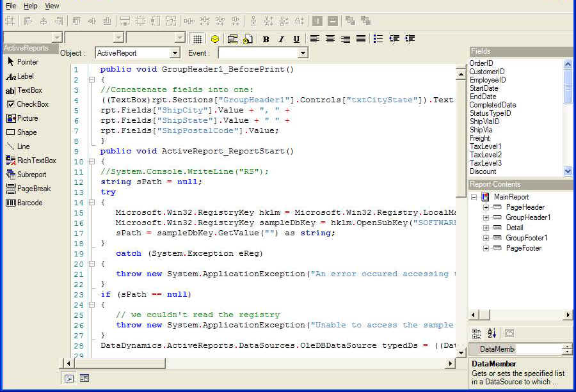
Task: Select the Barcode control tool
Action: [24, 203]
